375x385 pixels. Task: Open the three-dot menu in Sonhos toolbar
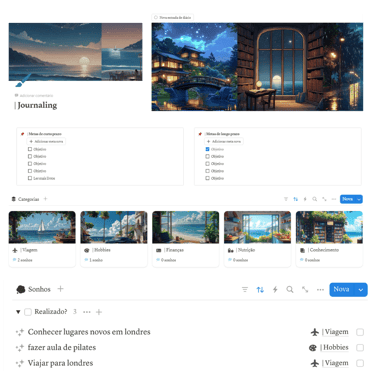click(320, 289)
